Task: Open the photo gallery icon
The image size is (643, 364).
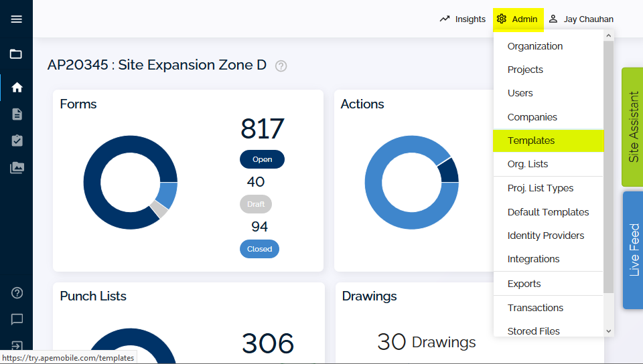Action: coord(17,168)
